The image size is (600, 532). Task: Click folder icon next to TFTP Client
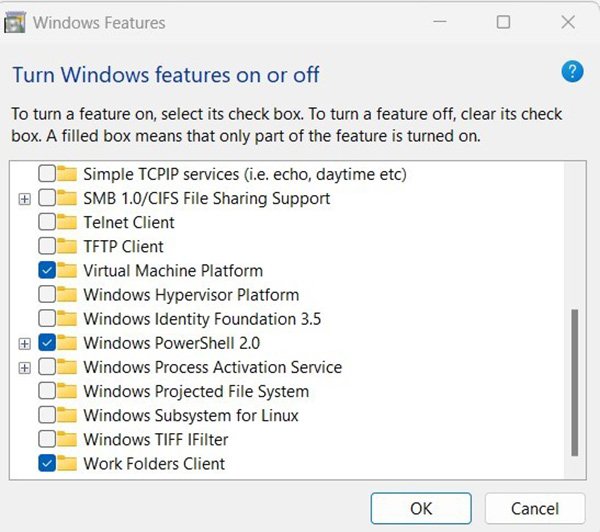[x=67, y=247]
